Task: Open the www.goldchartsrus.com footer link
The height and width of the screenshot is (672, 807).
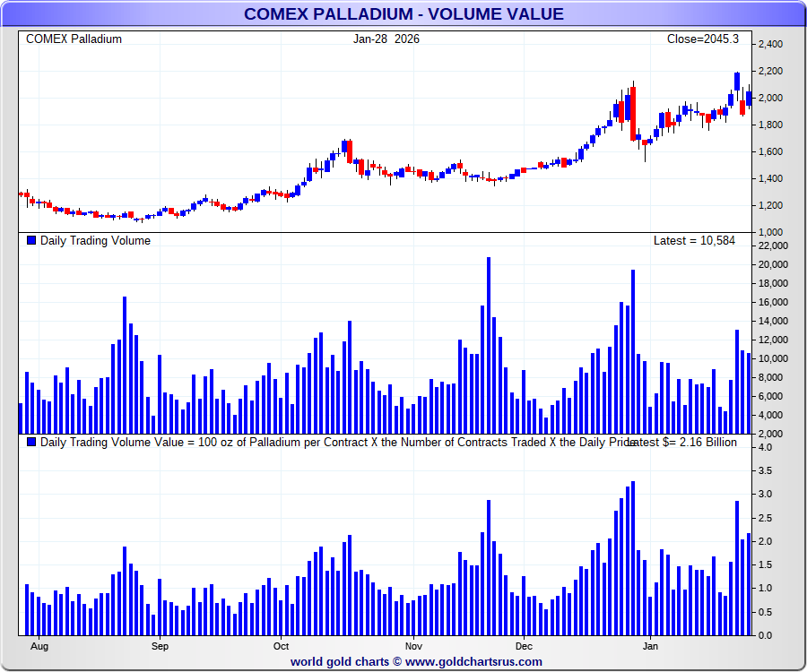Action: tap(473, 661)
